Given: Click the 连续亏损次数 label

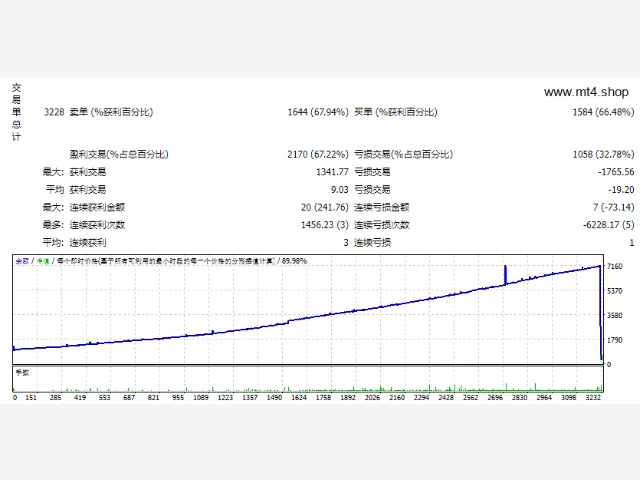Looking at the screenshot, I should point(382,225).
